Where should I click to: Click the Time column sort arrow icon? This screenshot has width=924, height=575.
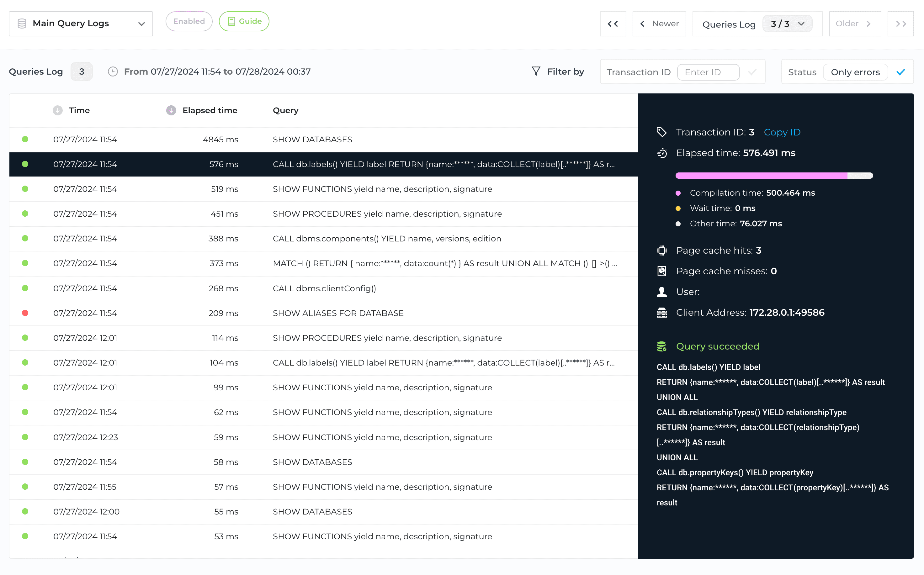tap(57, 110)
